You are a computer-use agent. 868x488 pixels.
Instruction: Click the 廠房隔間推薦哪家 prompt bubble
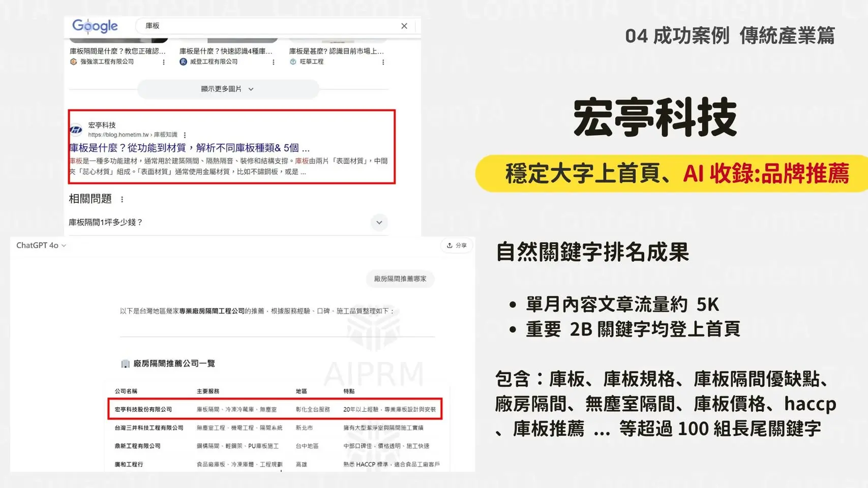(400, 279)
